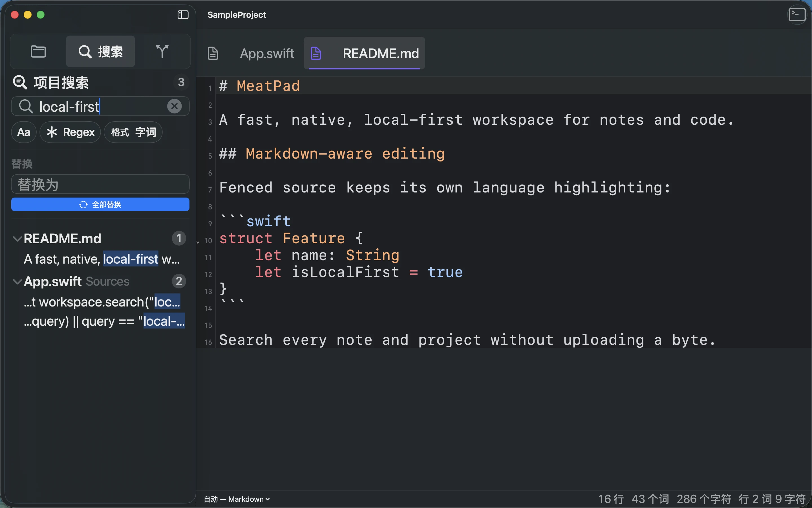Click the 43 个词 word count
Image resolution: width=812 pixels, height=508 pixels.
tap(650, 499)
